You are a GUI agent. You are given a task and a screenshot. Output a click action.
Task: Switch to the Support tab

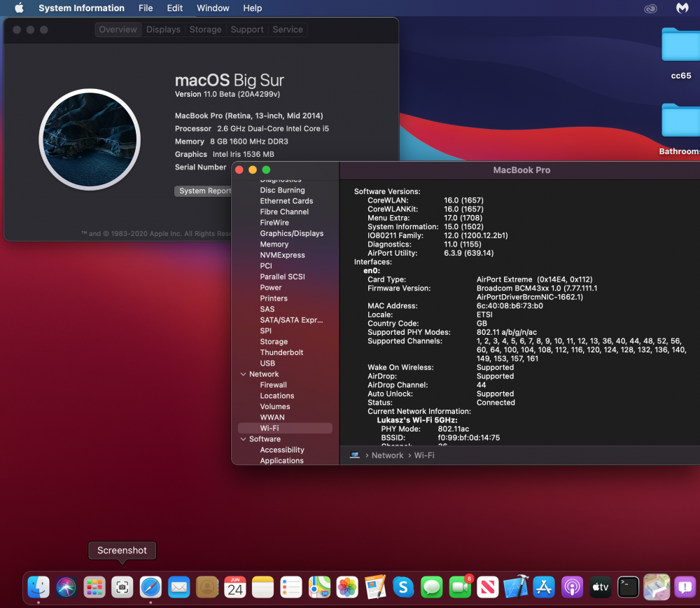coord(247,29)
